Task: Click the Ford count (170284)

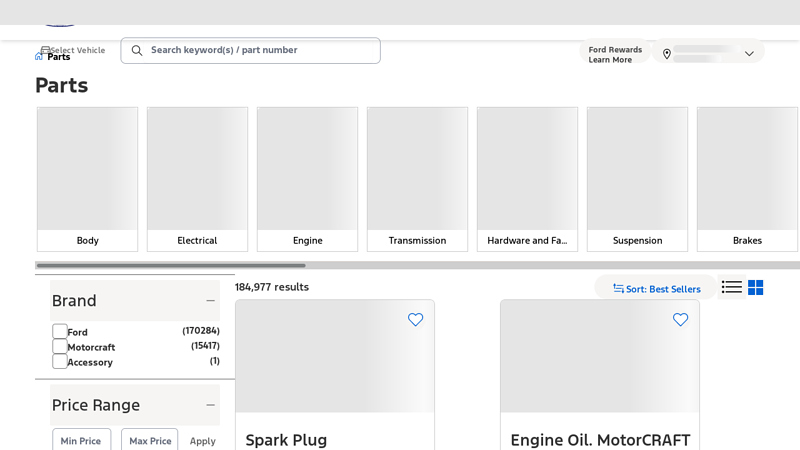Action: (201, 331)
